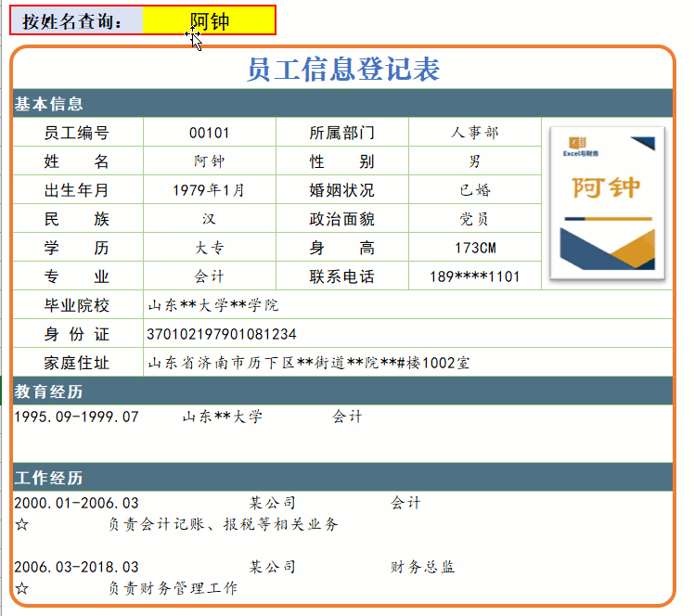Select the school cell 山东**大学**学院
The image size is (694, 616).
pyautogui.click(x=408, y=305)
